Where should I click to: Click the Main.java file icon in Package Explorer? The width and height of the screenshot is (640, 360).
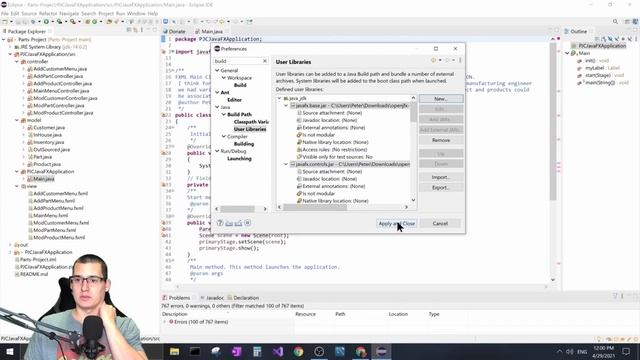(30, 179)
